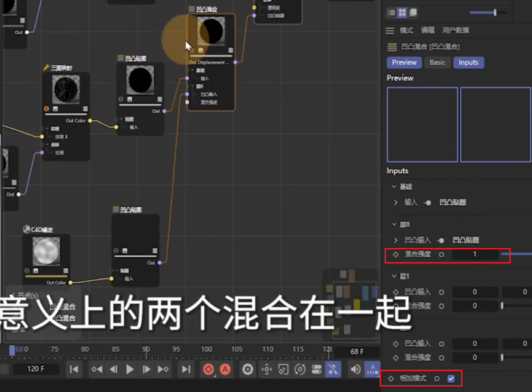The image size is (532, 392).
Task: Open the 用户数据 menu
Action: point(455,30)
